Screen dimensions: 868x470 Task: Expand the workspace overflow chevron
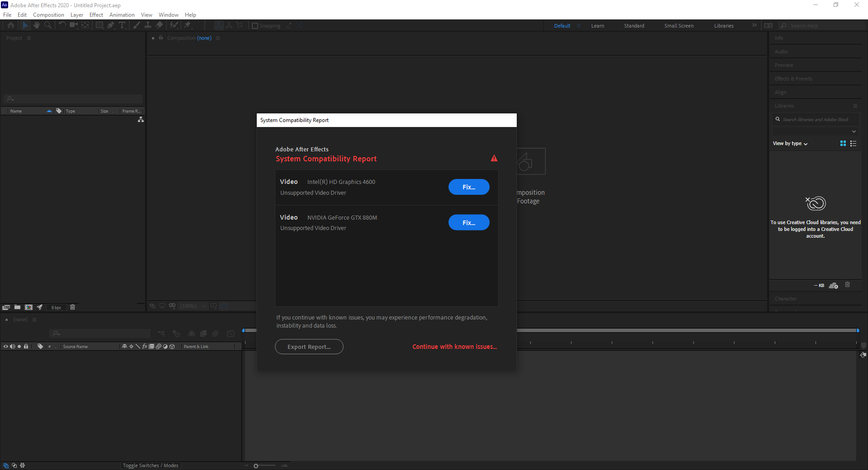pyautogui.click(x=754, y=25)
